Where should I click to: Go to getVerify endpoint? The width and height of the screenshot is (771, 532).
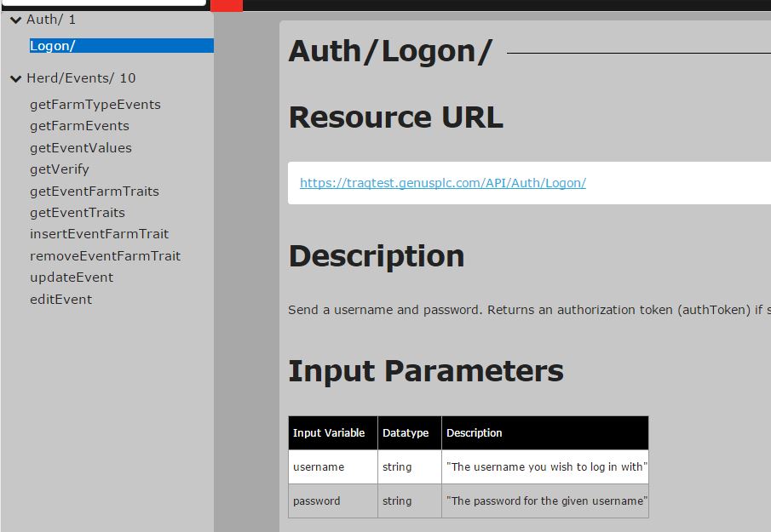click(x=60, y=169)
